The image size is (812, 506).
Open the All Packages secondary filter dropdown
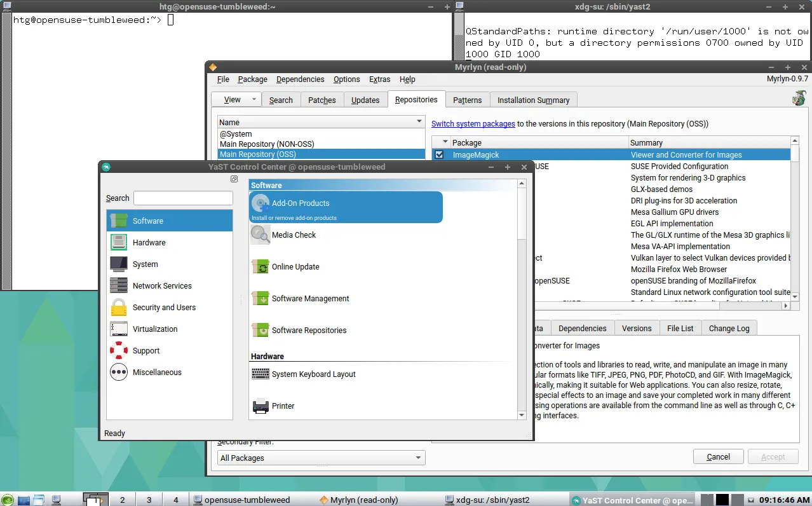(x=320, y=458)
